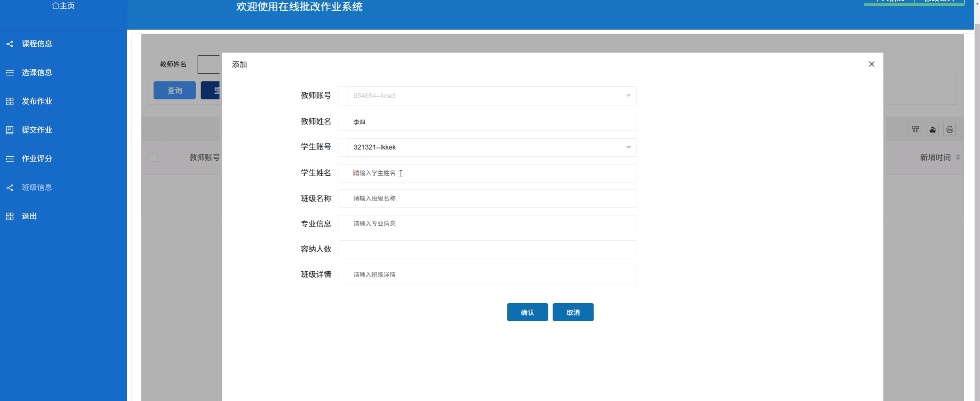Focus the 学生姓名 input field

tap(487, 173)
